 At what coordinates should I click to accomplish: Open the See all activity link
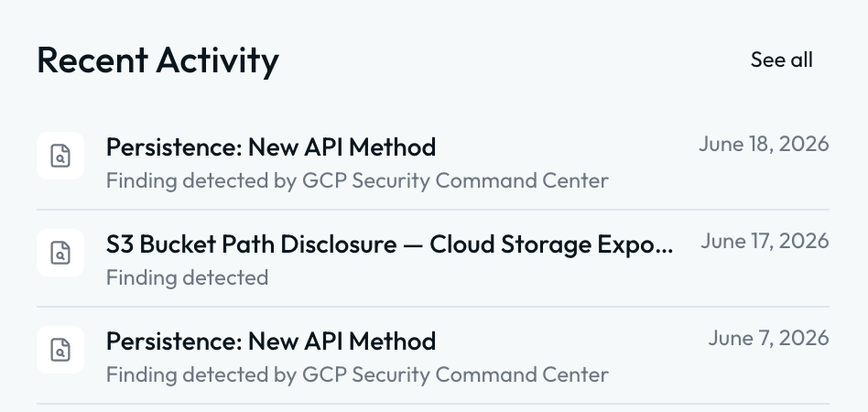(x=781, y=60)
